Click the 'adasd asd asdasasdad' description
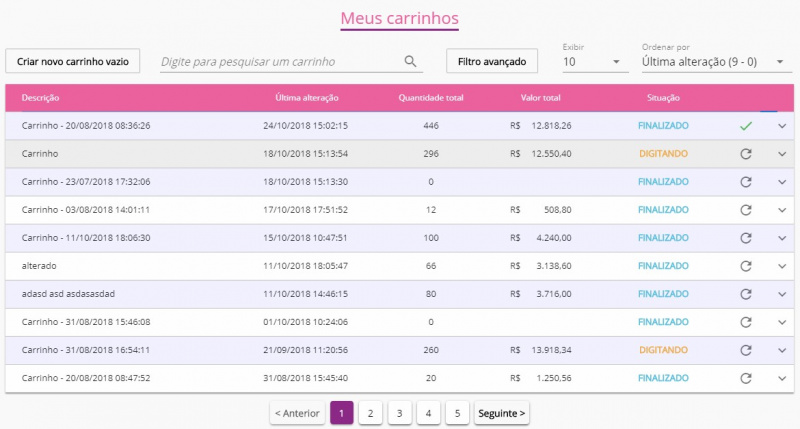This screenshot has height=429, width=800. 68,294
